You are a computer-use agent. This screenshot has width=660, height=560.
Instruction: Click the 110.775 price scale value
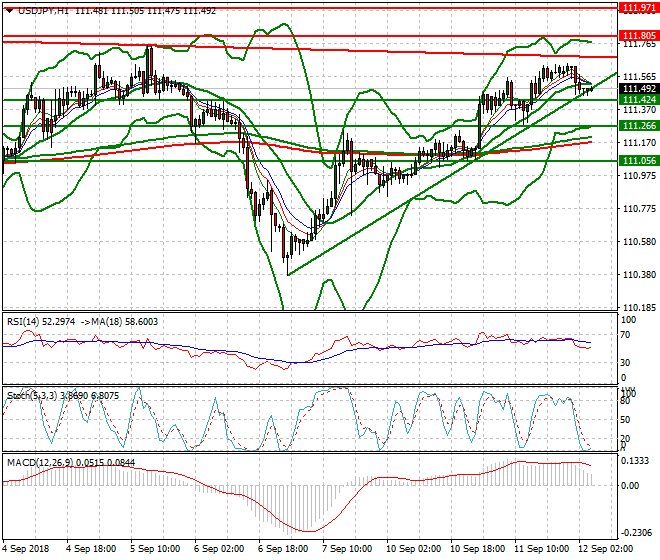click(x=639, y=209)
